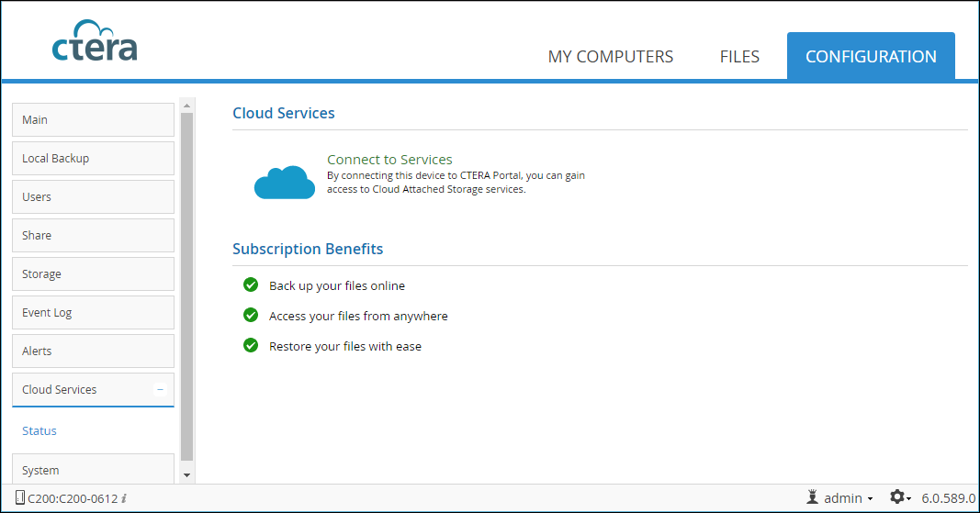Click the admin user icon
The height and width of the screenshot is (513, 980).
coord(812,497)
